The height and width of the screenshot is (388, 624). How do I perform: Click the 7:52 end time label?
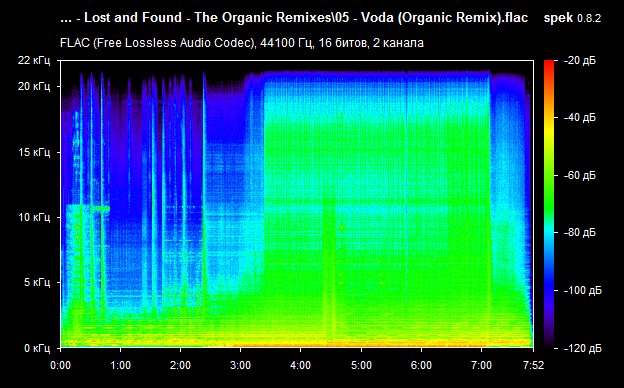click(x=533, y=365)
